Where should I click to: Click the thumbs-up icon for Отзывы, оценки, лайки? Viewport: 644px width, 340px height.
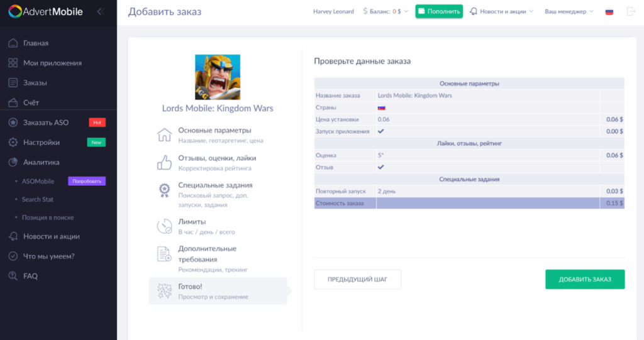[x=164, y=163]
